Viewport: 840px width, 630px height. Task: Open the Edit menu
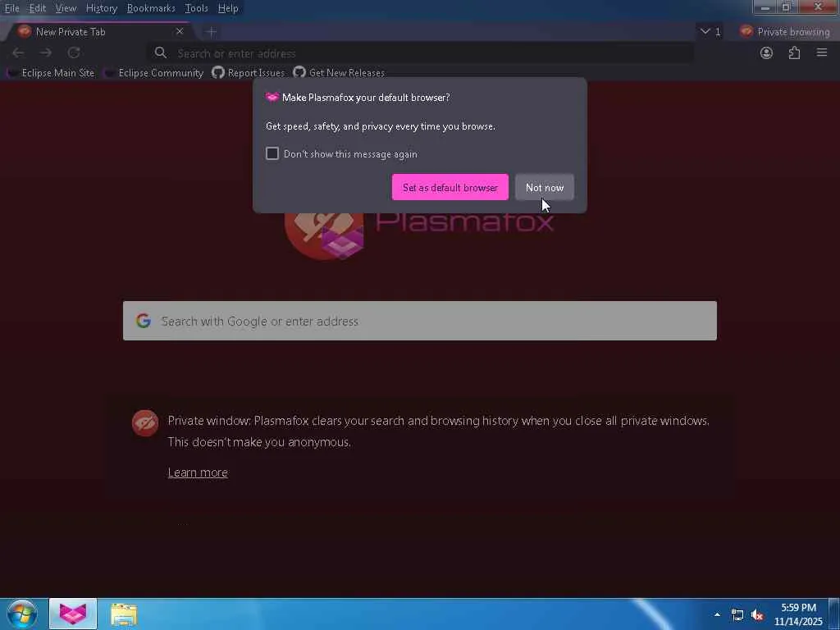(37, 8)
